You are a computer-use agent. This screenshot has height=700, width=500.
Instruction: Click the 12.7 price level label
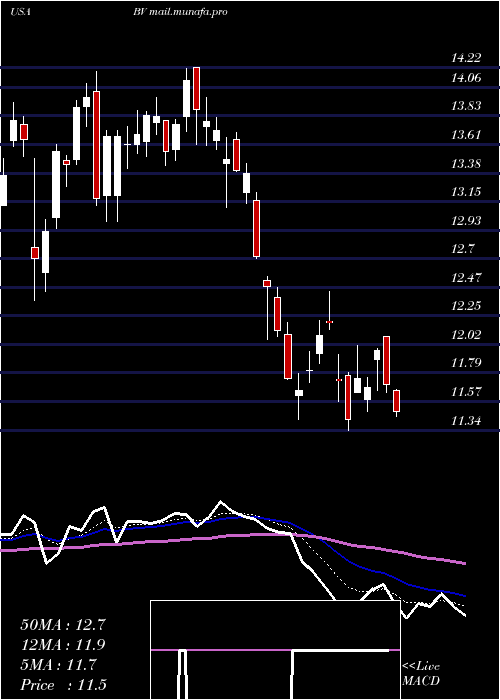(x=463, y=249)
